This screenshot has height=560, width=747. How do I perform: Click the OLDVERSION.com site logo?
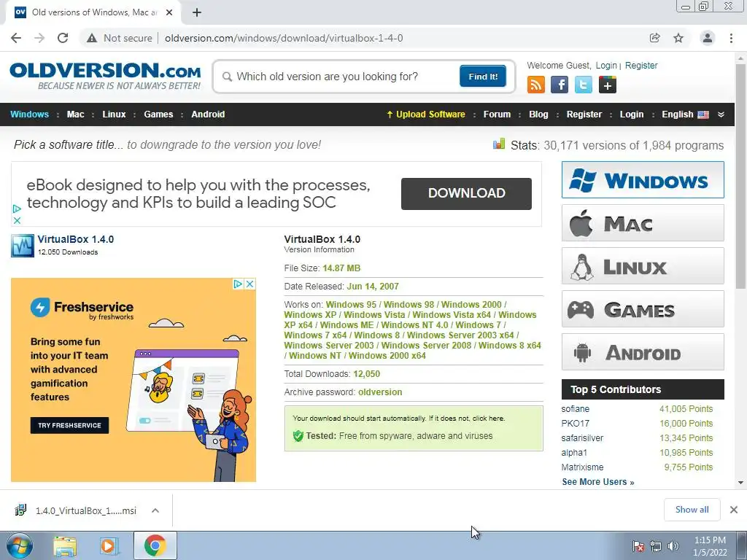(105, 75)
